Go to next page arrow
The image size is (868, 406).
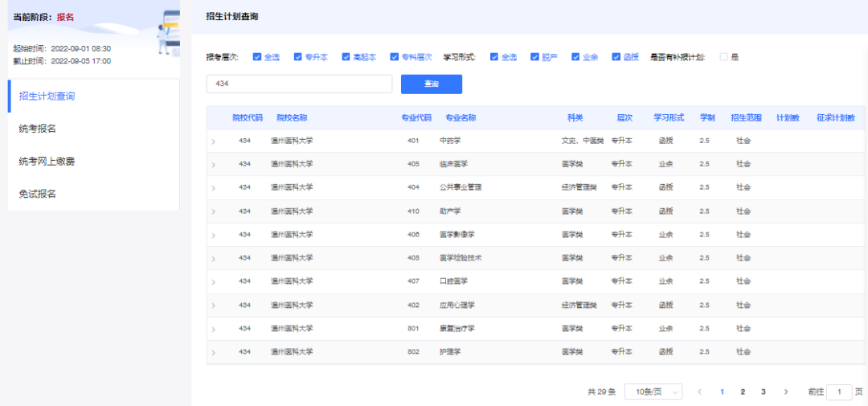click(x=786, y=392)
